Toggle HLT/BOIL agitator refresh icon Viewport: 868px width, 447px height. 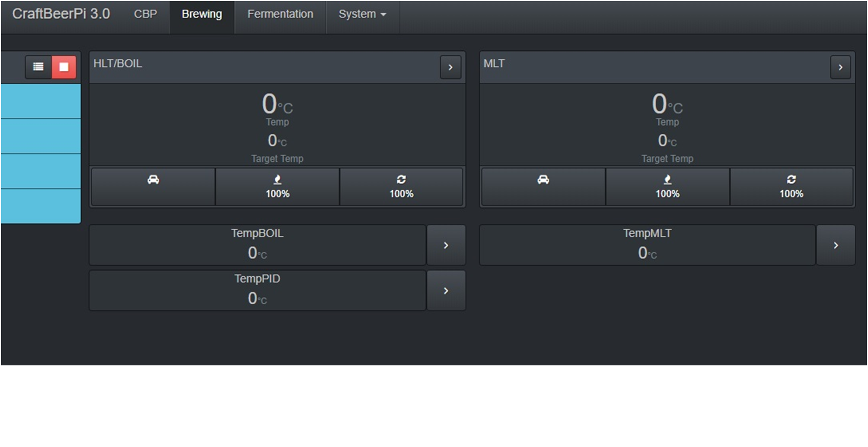(401, 187)
